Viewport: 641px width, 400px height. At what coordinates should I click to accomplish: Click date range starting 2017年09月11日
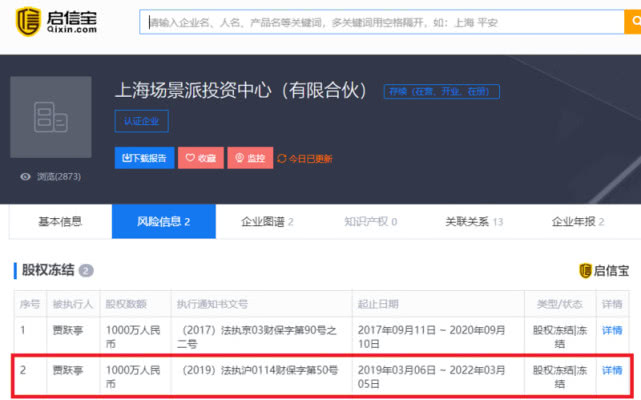pos(432,337)
